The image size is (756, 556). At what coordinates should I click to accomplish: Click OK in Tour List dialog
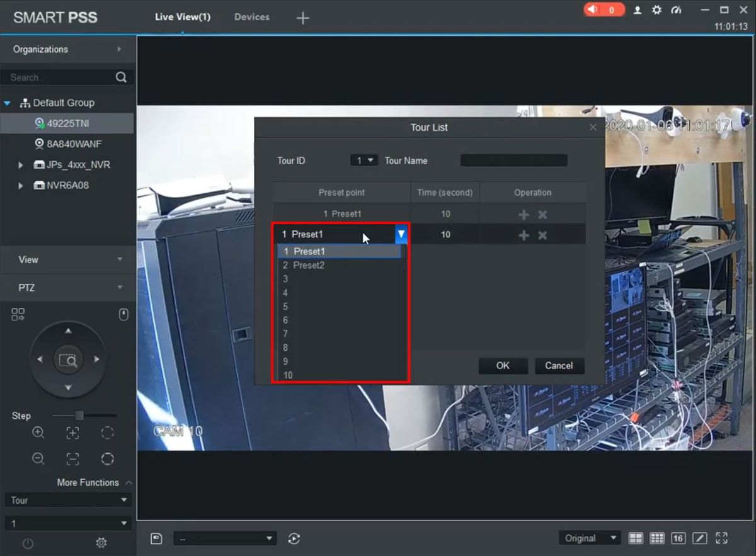pyautogui.click(x=503, y=366)
